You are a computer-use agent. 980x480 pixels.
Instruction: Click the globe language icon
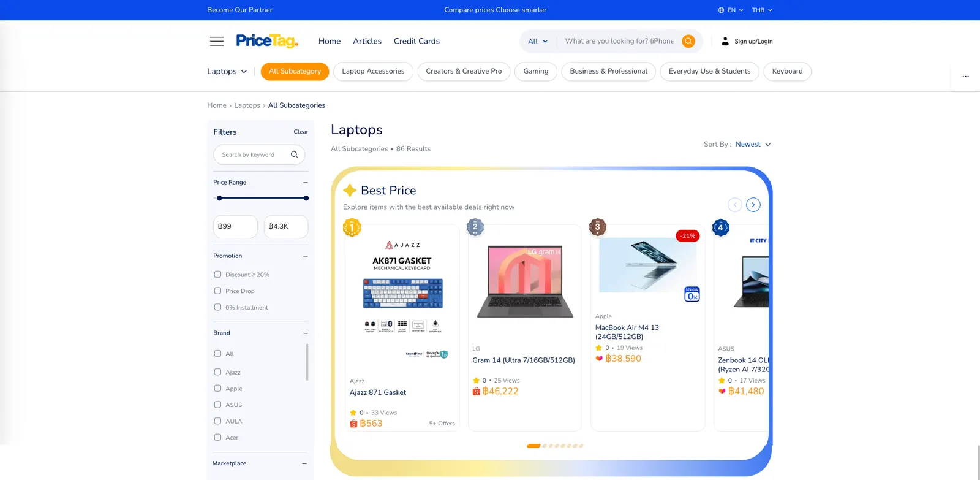click(x=721, y=10)
